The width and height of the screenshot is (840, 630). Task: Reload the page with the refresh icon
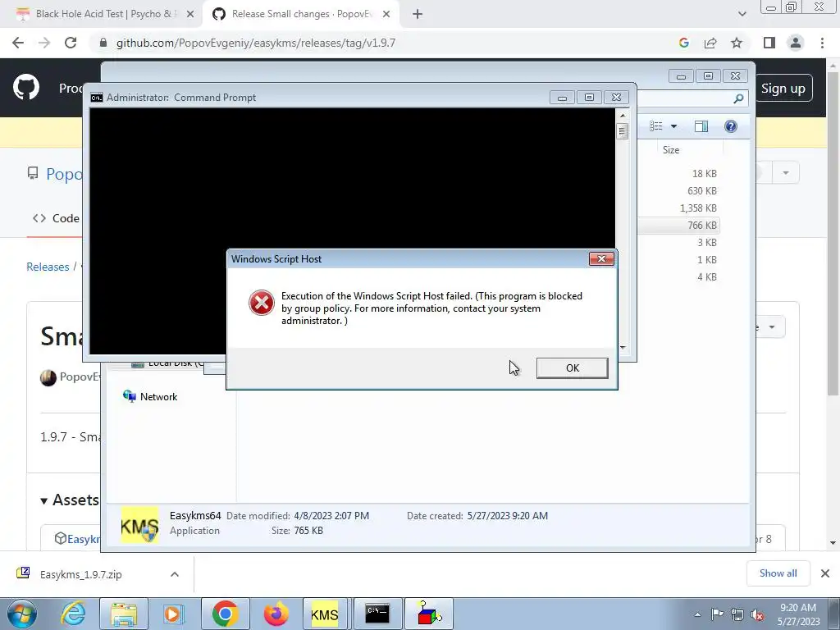point(71,43)
